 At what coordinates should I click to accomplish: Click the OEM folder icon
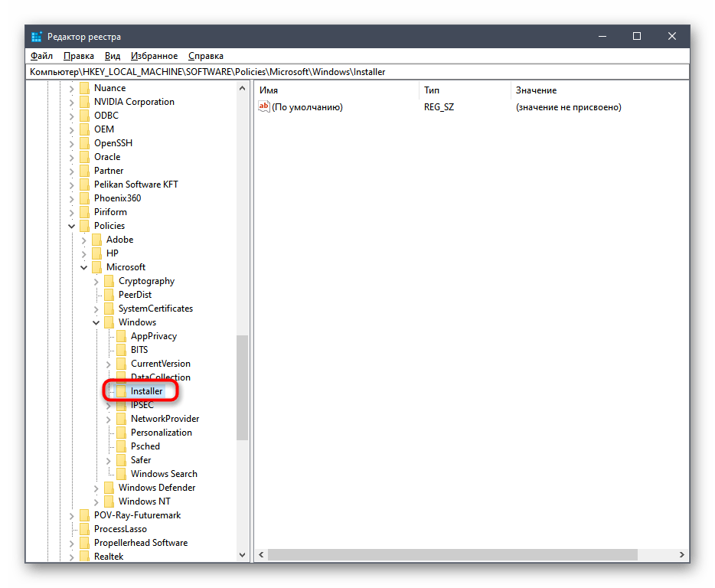pos(84,129)
